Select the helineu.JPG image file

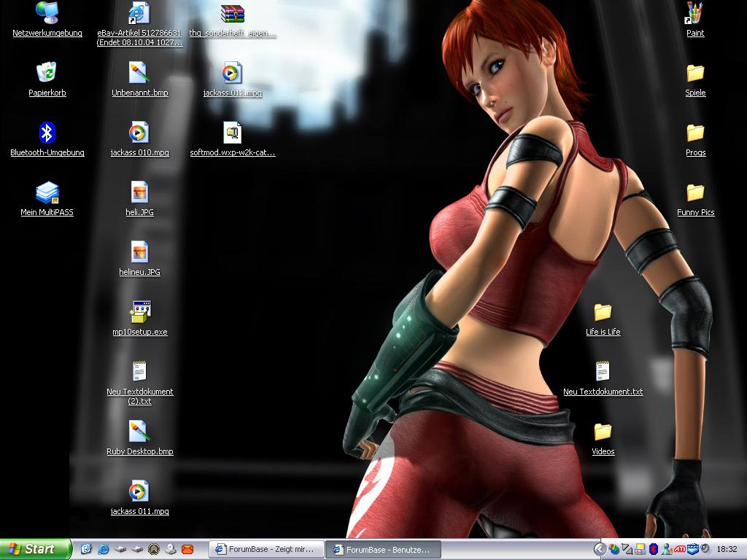click(139, 252)
